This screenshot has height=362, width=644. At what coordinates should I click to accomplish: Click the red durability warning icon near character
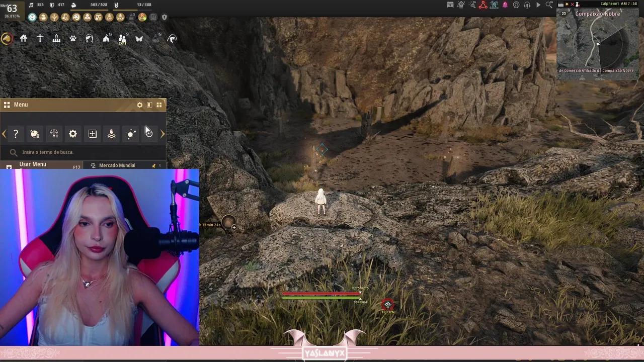click(x=387, y=305)
